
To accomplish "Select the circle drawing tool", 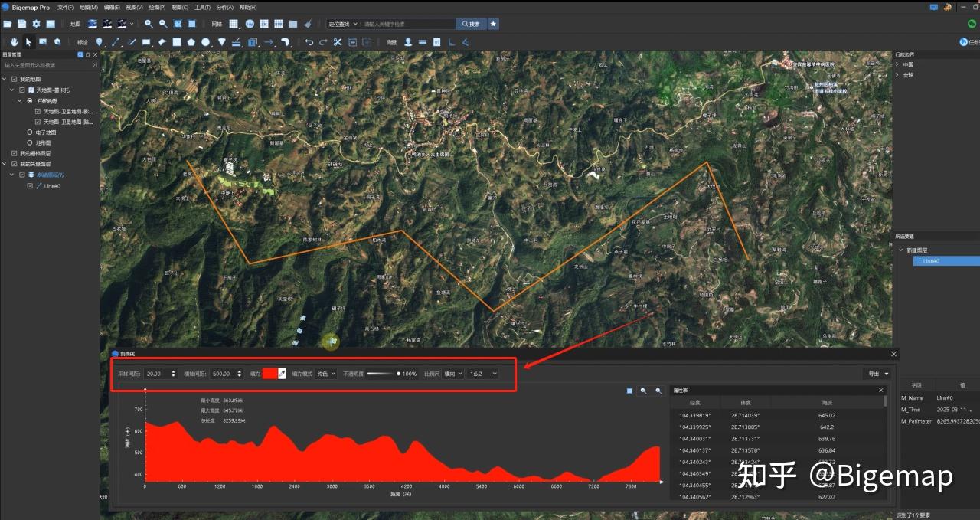I will tap(206, 42).
